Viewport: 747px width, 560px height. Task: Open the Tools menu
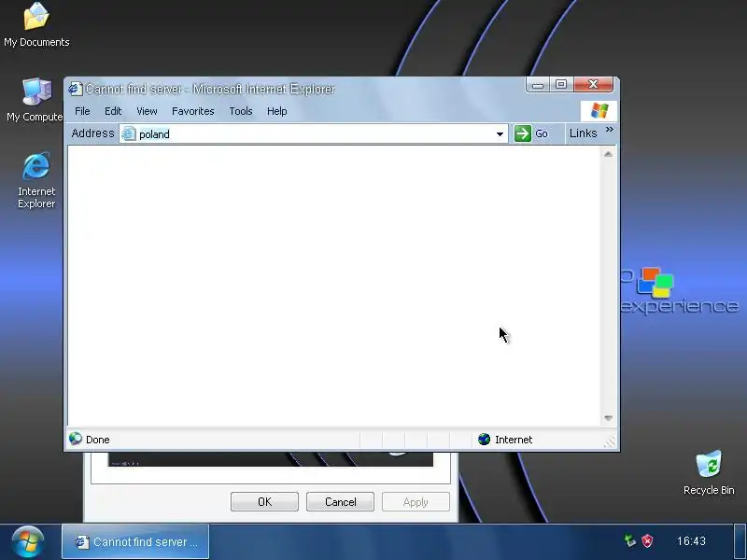[x=241, y=111]
